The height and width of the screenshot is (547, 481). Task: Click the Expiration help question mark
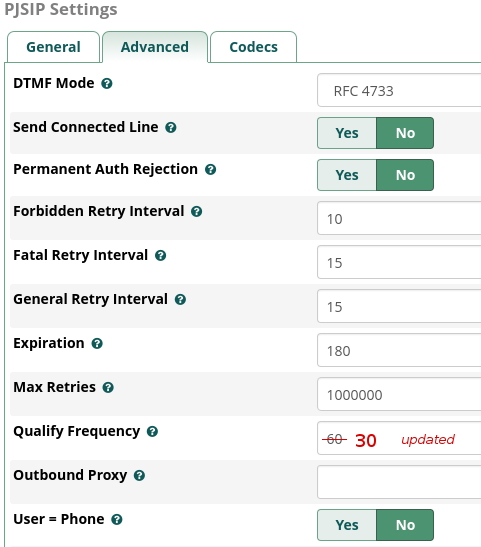(97, 344)
